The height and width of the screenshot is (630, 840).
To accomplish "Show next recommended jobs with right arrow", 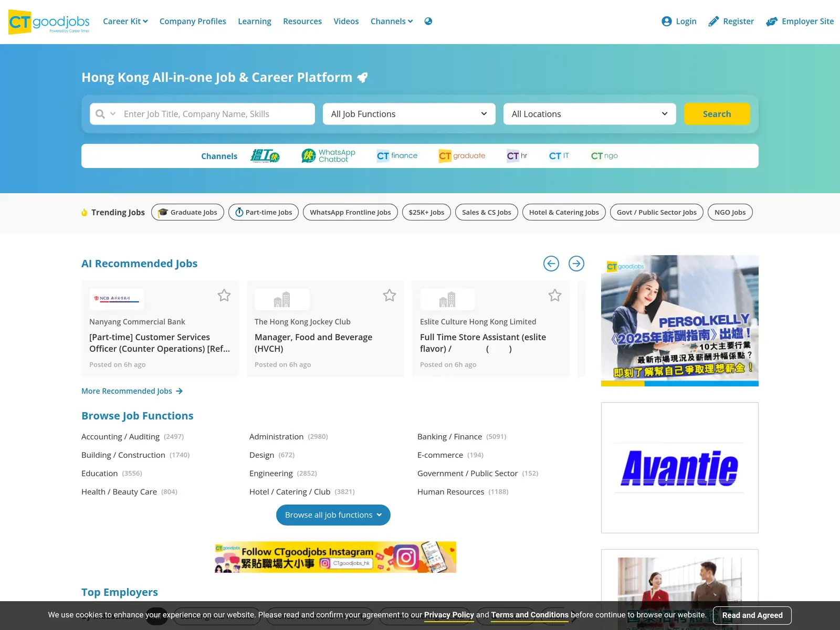I will click(576, 264).
